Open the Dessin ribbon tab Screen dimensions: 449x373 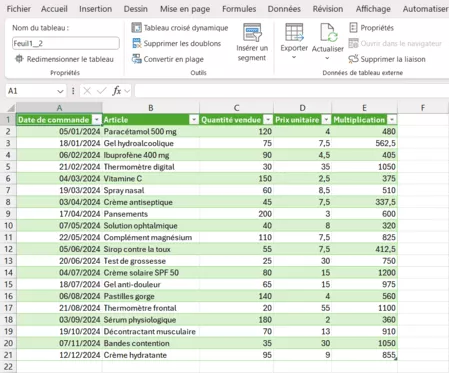click(136, 9)
